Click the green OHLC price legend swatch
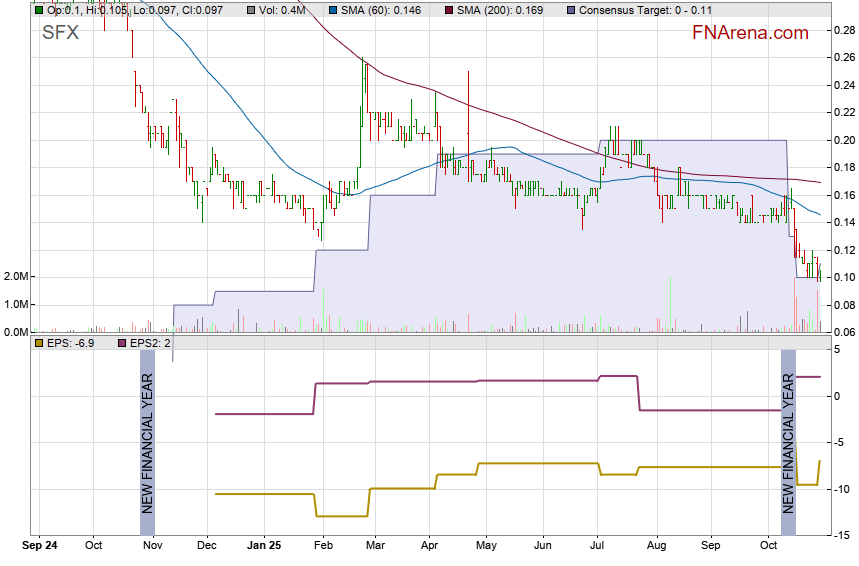This screenshot has height=566, width=859. point(39,10)
